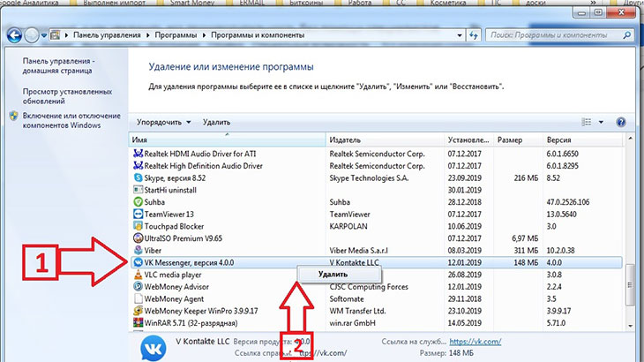Click the Touchpad Blocker icon

click(x=138, y=226)
